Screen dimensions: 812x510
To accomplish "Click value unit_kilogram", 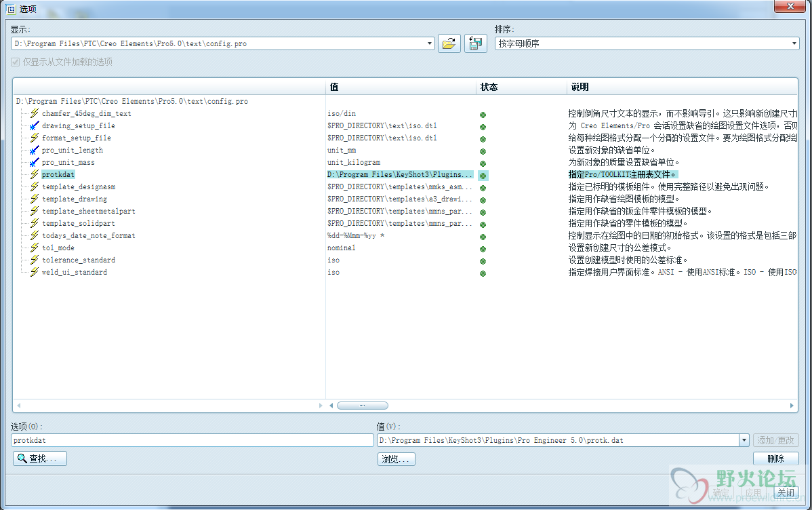I will click(x=354, y=162).
